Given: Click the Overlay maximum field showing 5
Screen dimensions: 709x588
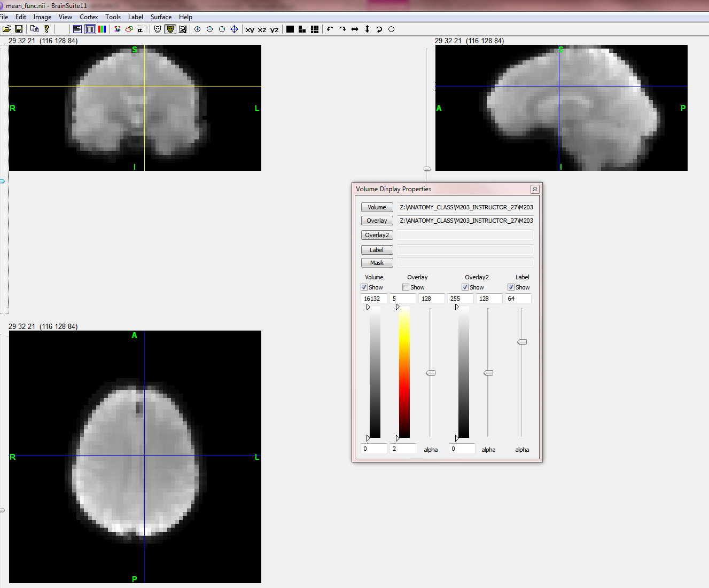Looking at the screenshot, I should (403, 299).
